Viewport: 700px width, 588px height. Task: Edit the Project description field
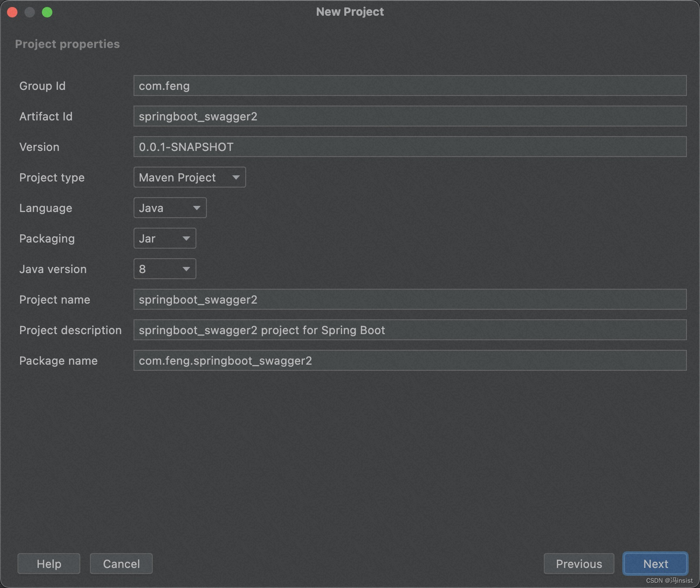pos(410,330)
